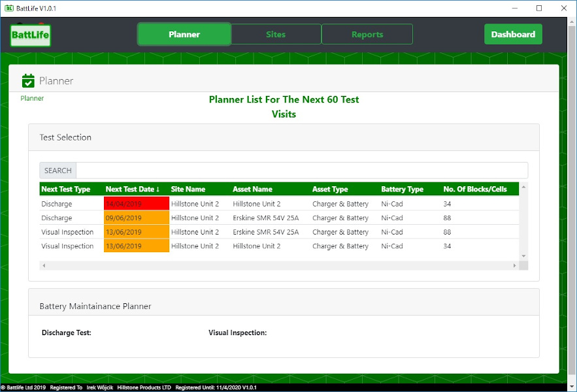Select the Erskine SMR 54V 25A Discharge row
The height and width of the screenshot is (392, 577).
pyautogui.click(x=265, y=218)
